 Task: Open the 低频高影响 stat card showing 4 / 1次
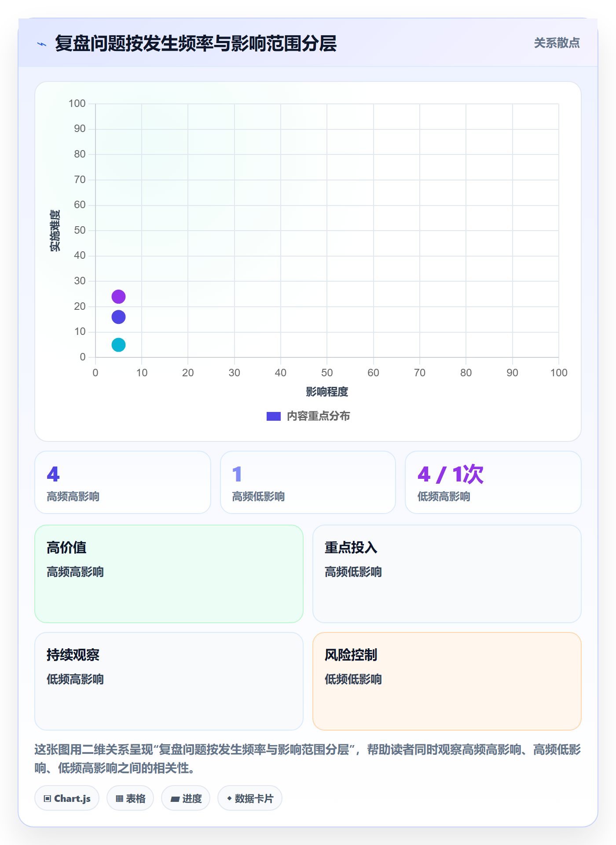pyautogui.click(x=493, y=482)
